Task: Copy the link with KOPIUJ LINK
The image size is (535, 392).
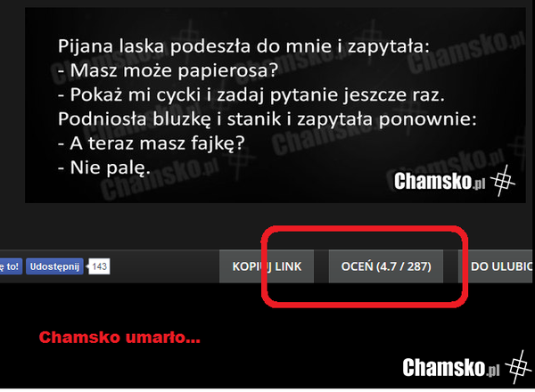Action: coord(267,266)
